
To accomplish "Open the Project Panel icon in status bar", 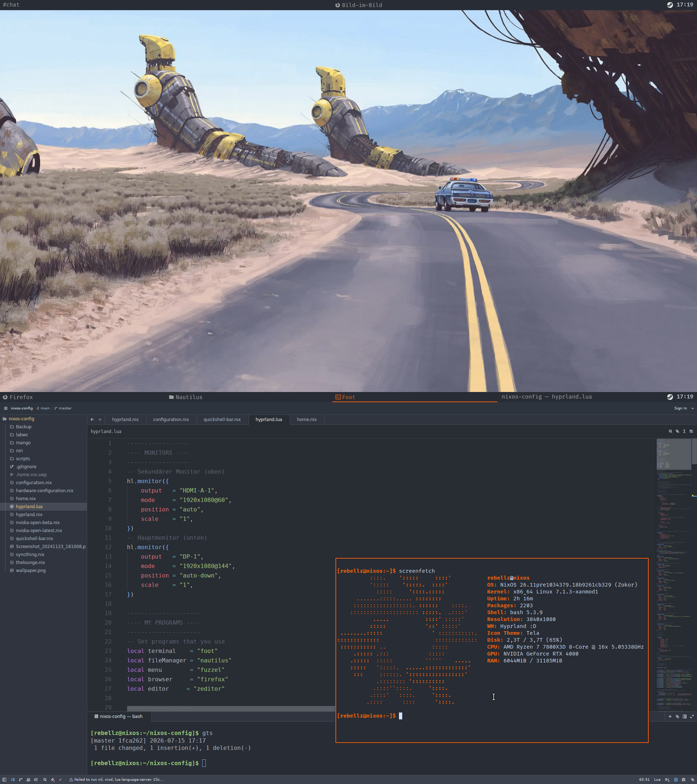I will click(x=13, y=779).
